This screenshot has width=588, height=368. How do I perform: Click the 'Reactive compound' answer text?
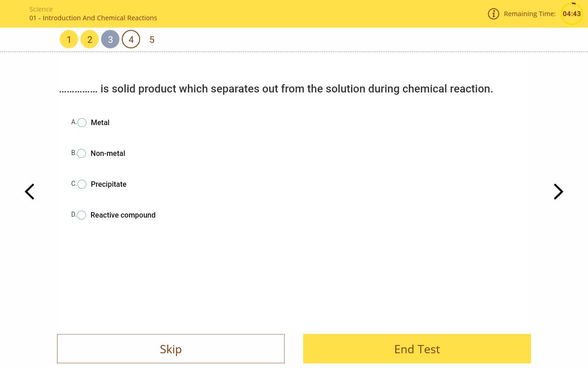coord(123,215)
